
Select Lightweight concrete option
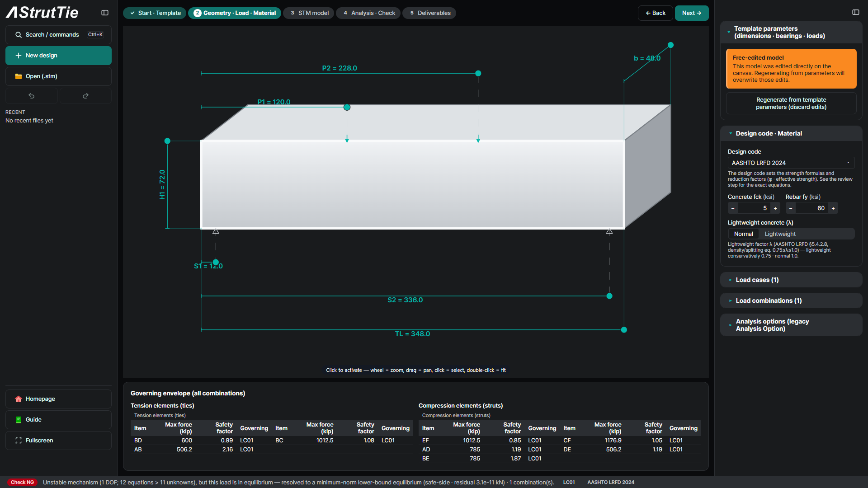[780, 234]
